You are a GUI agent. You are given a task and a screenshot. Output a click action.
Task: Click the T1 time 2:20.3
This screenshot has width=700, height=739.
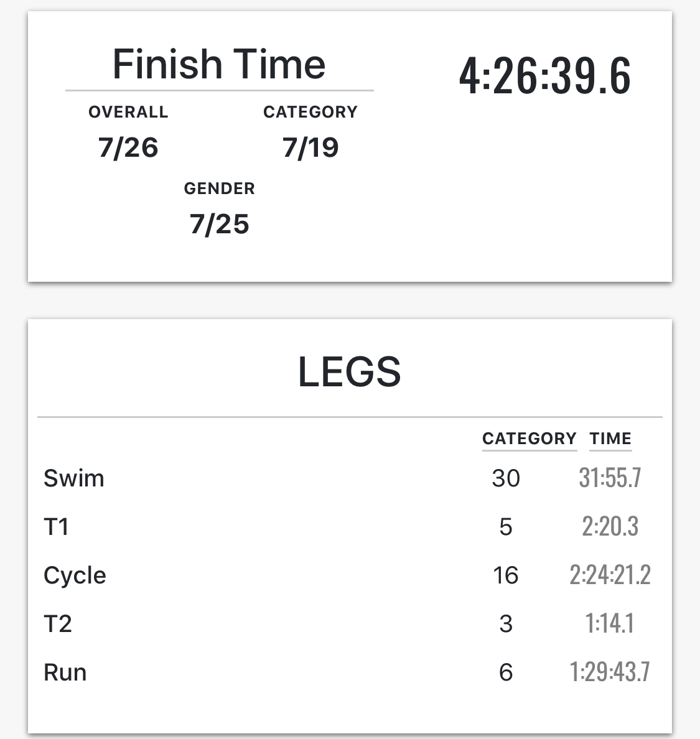coord(610,526)
